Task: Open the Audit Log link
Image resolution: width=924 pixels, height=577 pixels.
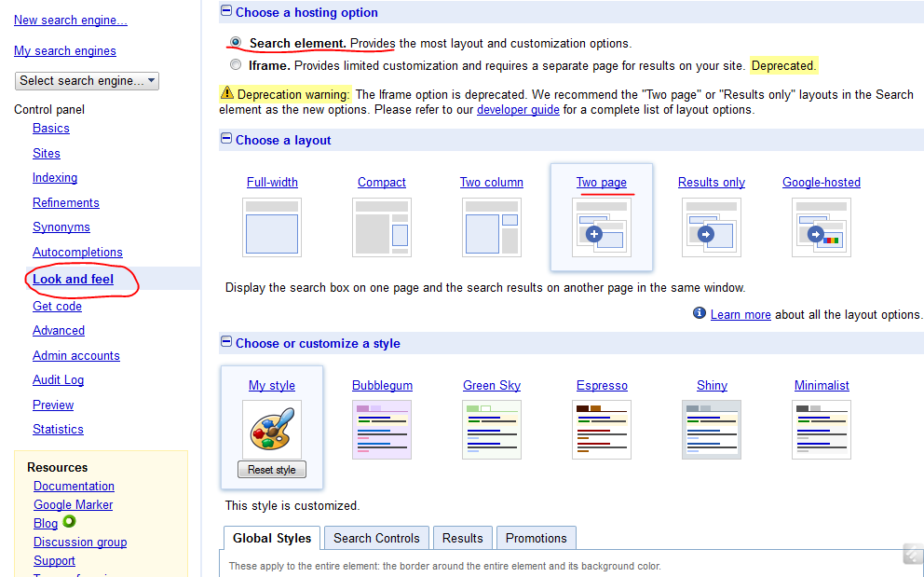Action: click(59, 380)
